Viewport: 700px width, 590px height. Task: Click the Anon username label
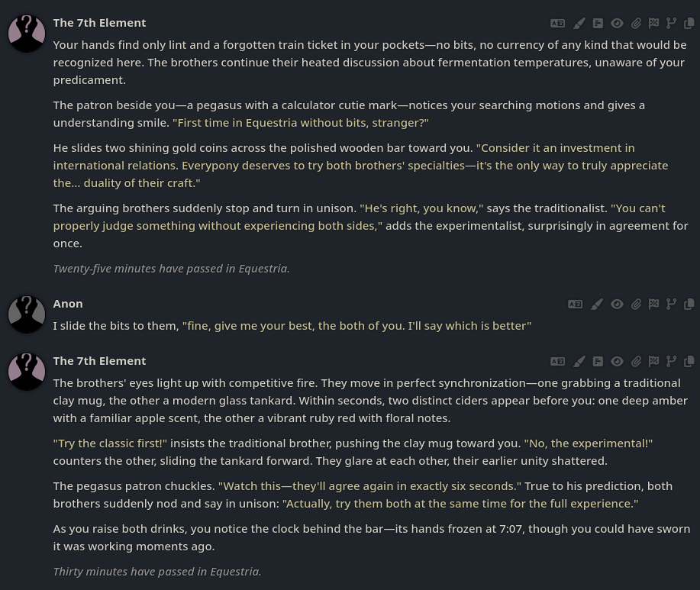[x=68, y=304]
